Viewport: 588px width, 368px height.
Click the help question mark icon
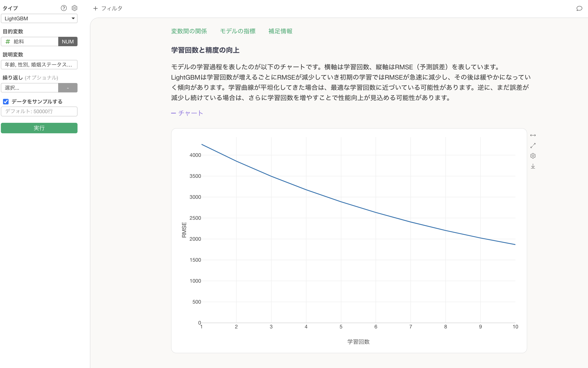click(x=64, y=8)
